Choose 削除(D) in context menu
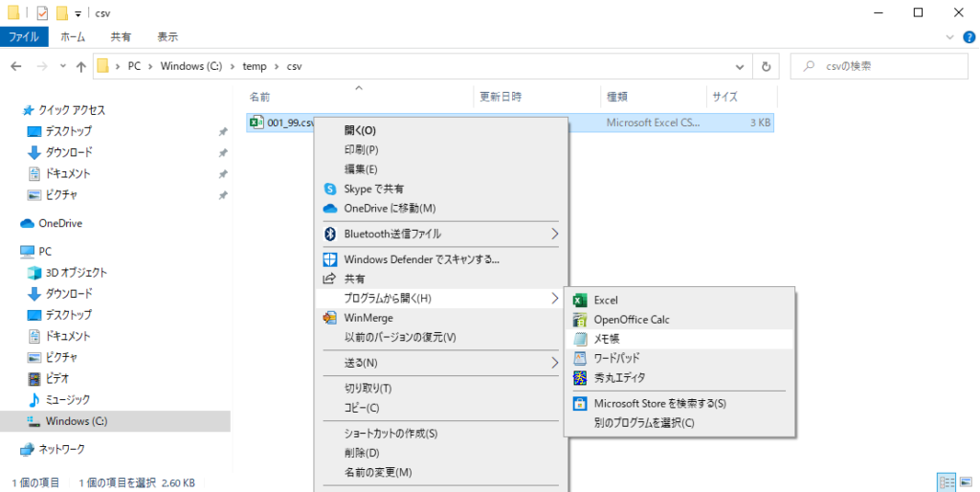The height and width of the screenshot is (492, 980). click(x=440, y=453)
